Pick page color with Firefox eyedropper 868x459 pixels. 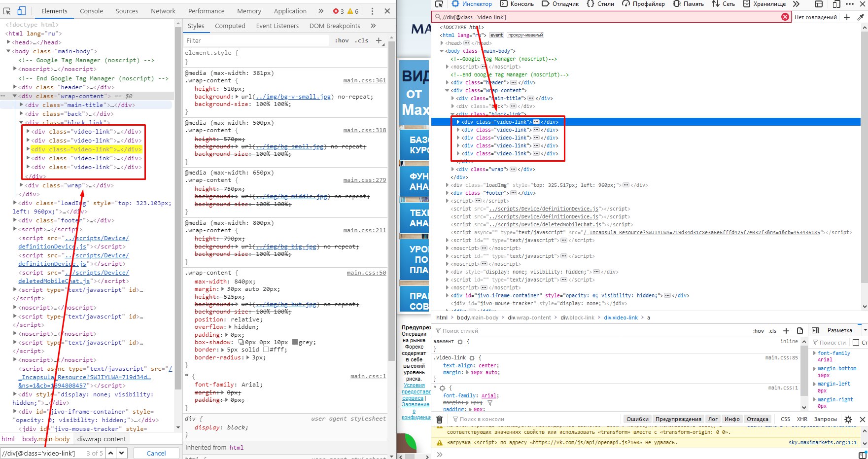(861, 17)
